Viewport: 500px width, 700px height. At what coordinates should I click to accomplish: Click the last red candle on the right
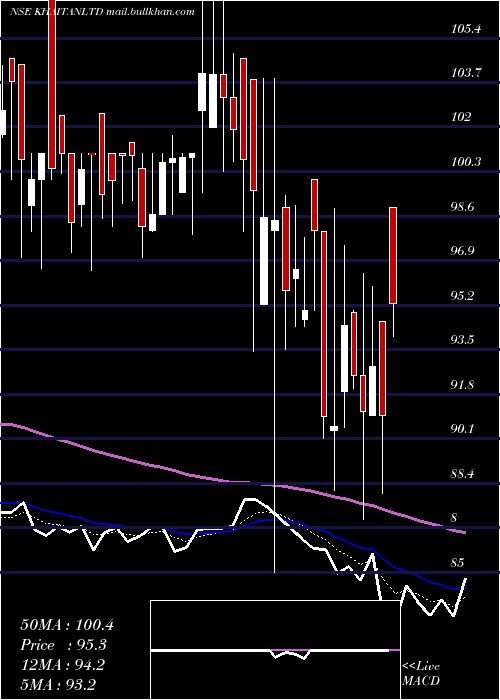(x=393, y=255)
